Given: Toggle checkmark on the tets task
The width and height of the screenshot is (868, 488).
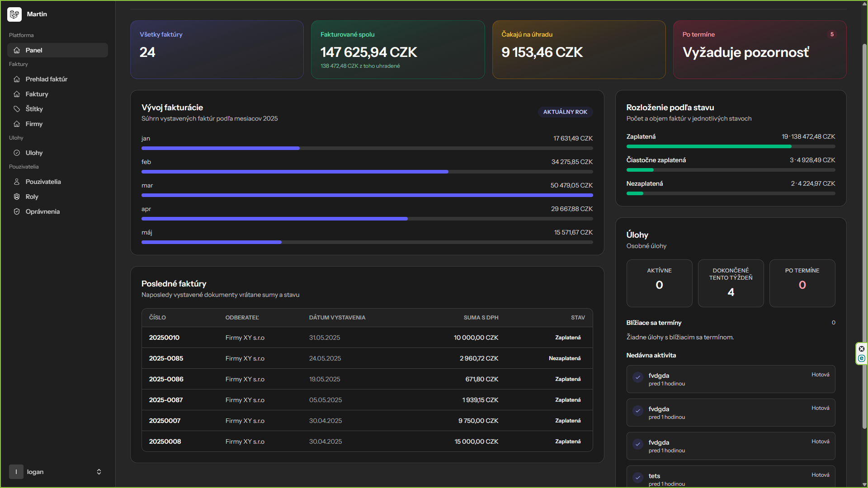Looking at the screenshot, I should tap(638, 478).
